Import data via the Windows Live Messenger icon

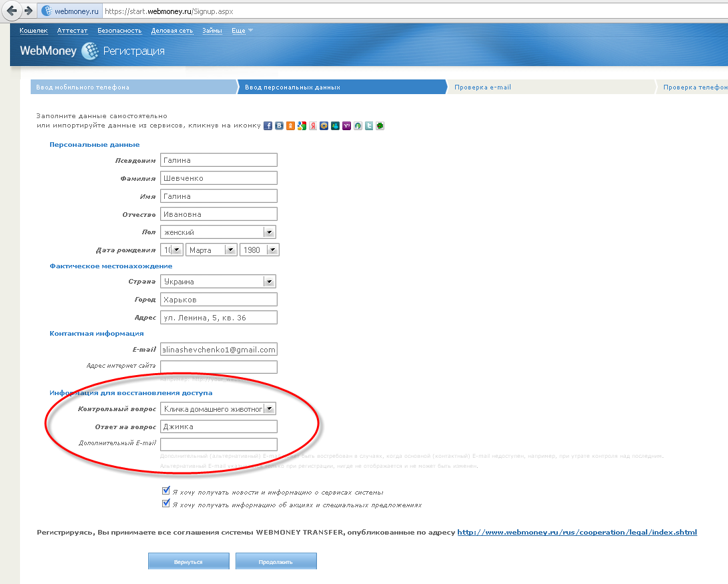tap(335, 125)
